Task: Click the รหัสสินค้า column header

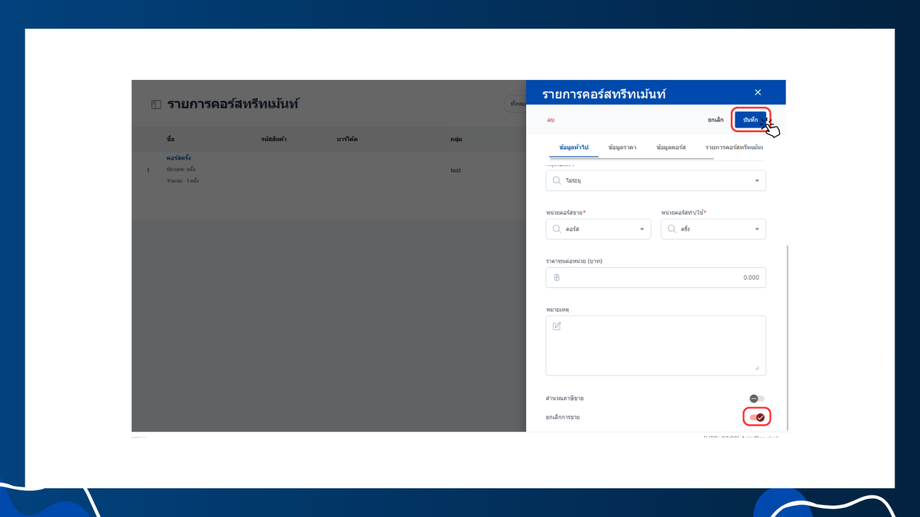Action: tap(274, 139)
